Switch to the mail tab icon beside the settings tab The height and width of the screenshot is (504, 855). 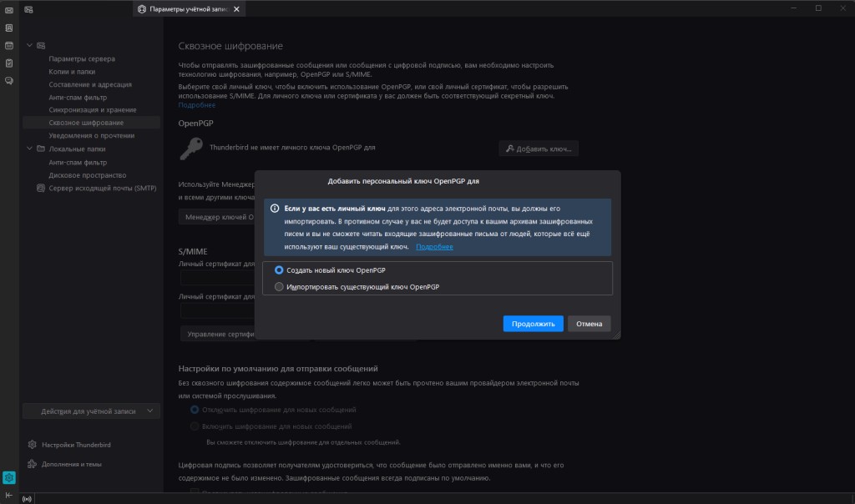pos(29,9)
